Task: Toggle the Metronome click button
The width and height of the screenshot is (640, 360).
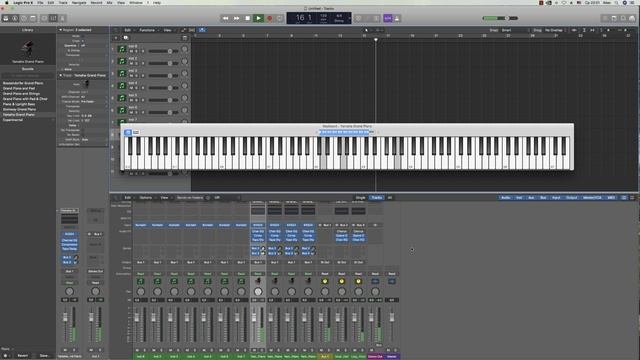Action: [397, 18]
